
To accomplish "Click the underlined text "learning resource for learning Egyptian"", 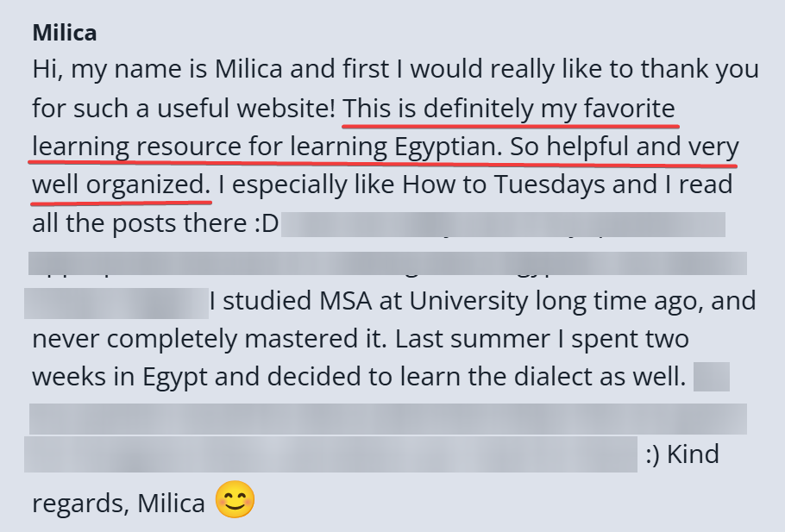I will tap(266, 147).
